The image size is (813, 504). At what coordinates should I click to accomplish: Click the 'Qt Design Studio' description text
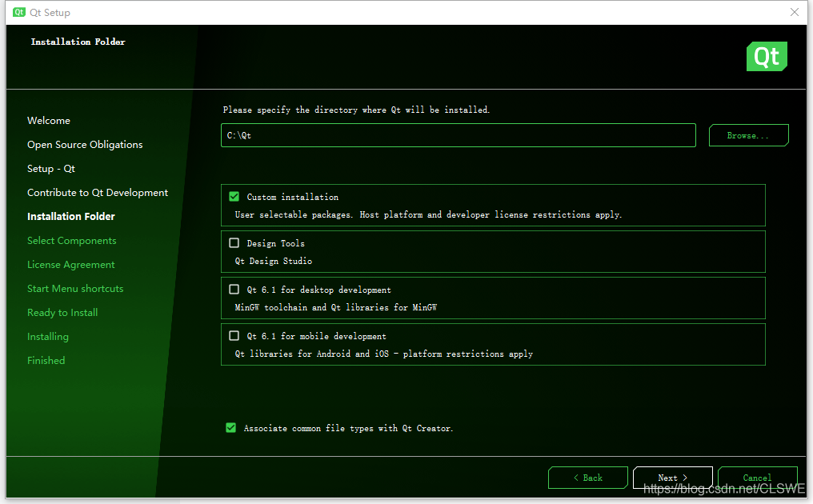pyautogui.click(x=273, y=261)
